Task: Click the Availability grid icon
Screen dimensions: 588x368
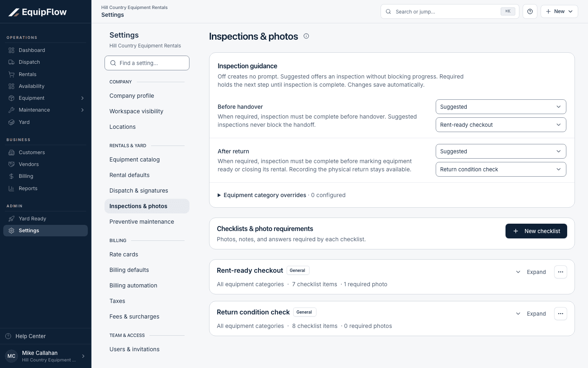Action: point(11,86)
